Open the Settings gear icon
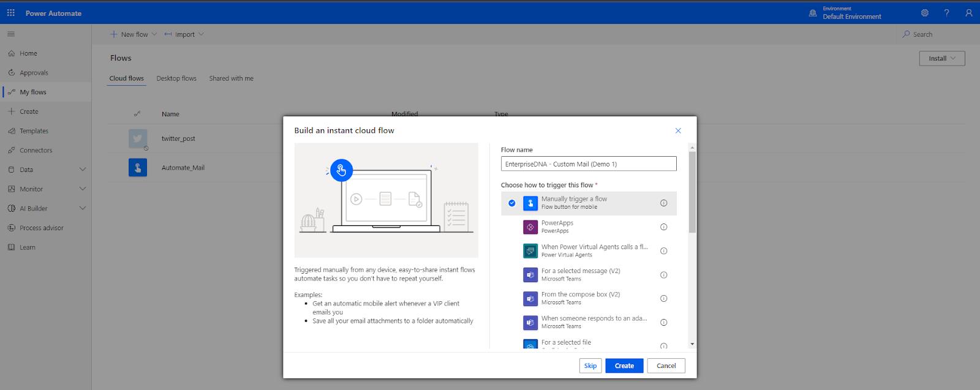Screen dimensions: 980x390 point(925,13)
